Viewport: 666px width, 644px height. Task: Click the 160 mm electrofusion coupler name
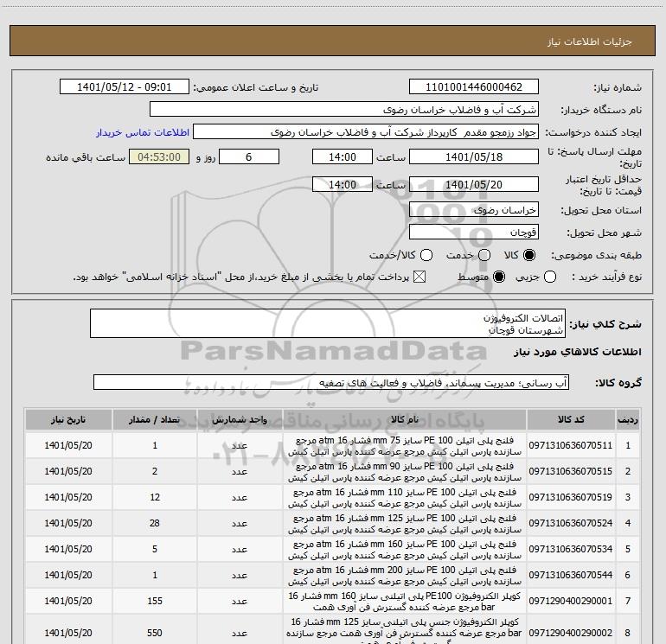405,602
